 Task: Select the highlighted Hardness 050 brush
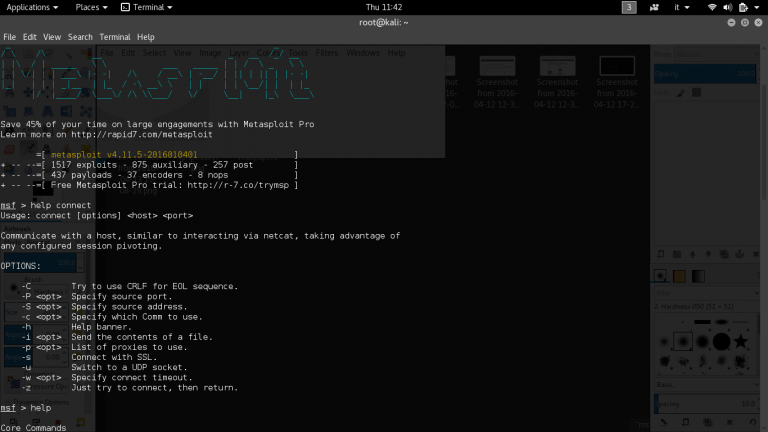(x=683, y=341)
